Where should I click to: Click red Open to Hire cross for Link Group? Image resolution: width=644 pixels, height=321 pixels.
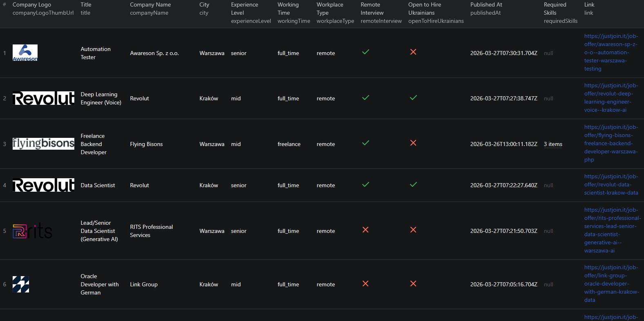pyautogui.click(x=413, y=283)
